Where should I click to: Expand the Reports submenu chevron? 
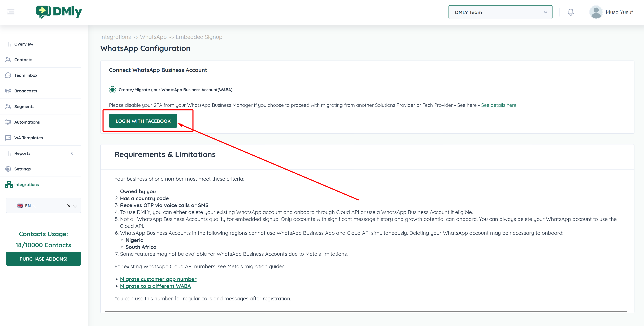click(x=72, y=153)
